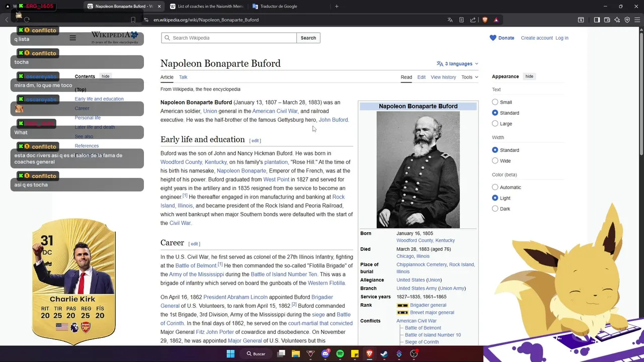This screenshot has height=362, width=644.
Task: Select Light color radio button
Action: tap(495, 198)
